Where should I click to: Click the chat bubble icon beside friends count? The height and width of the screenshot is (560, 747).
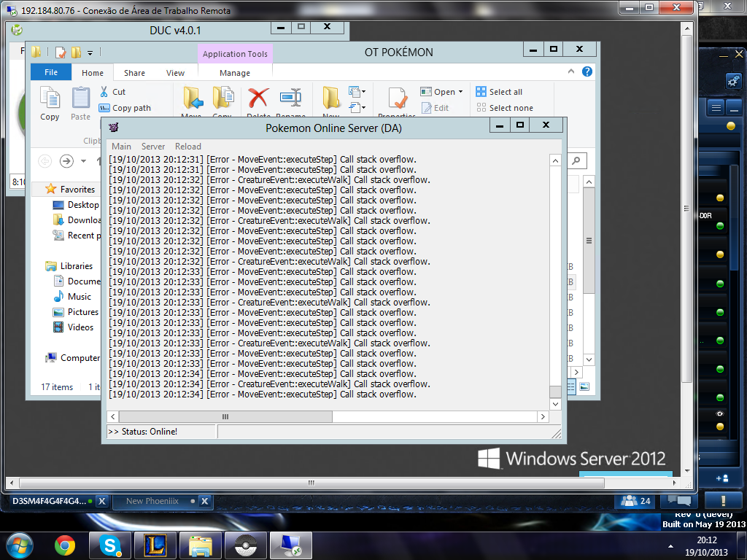tap(679, 501)
